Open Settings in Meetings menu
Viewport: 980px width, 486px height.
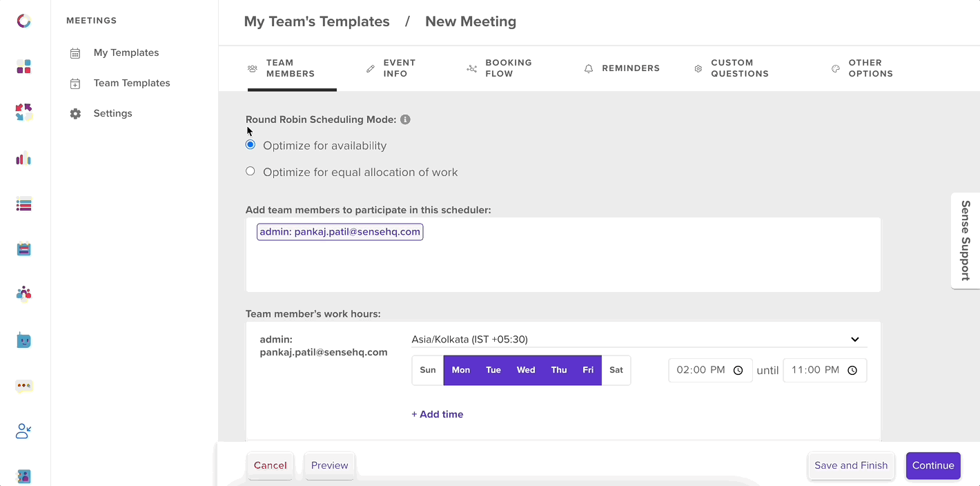click(x=113, y=113)
